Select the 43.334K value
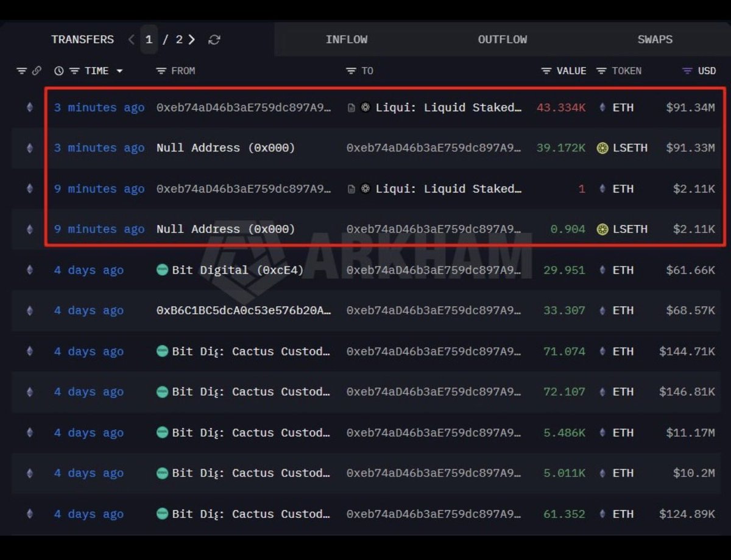731x560 pixels. click(x=561, y=108)
